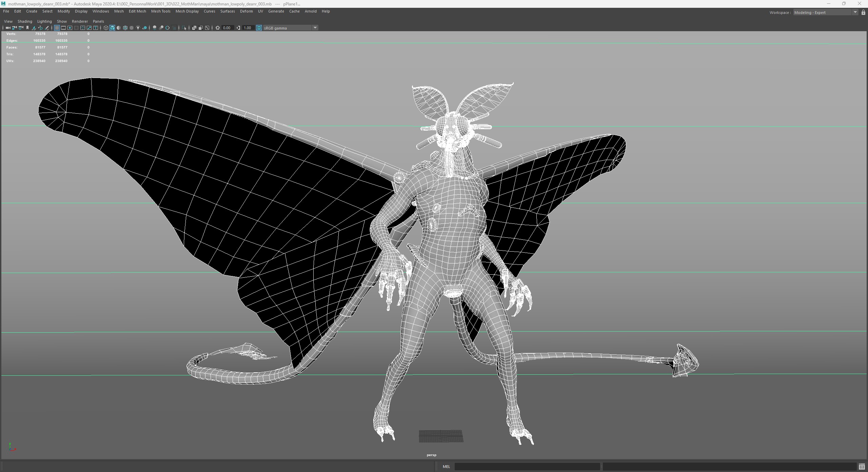868x472 pixels.
Task: Click the textured checker display icon
Action: [x=132, y=28]
